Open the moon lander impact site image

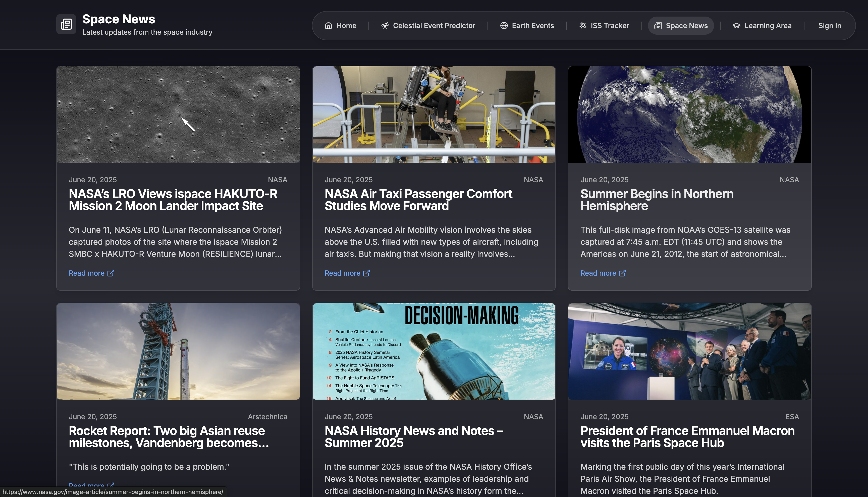point(178,114)
